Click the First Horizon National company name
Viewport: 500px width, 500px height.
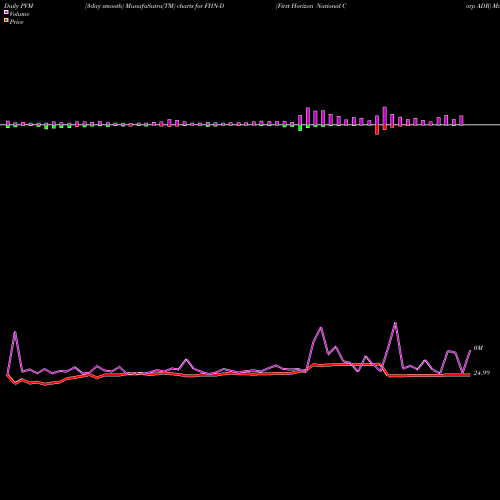coord(311,6)
